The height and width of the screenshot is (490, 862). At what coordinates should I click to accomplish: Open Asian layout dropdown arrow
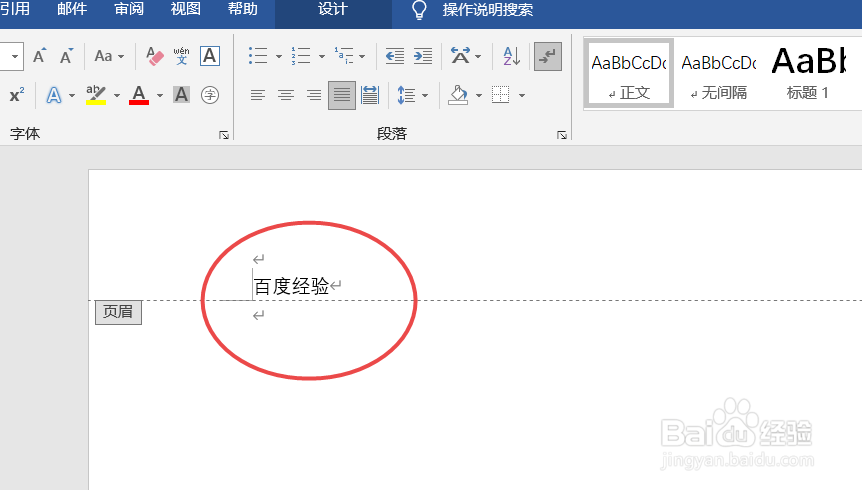point(478,56)
